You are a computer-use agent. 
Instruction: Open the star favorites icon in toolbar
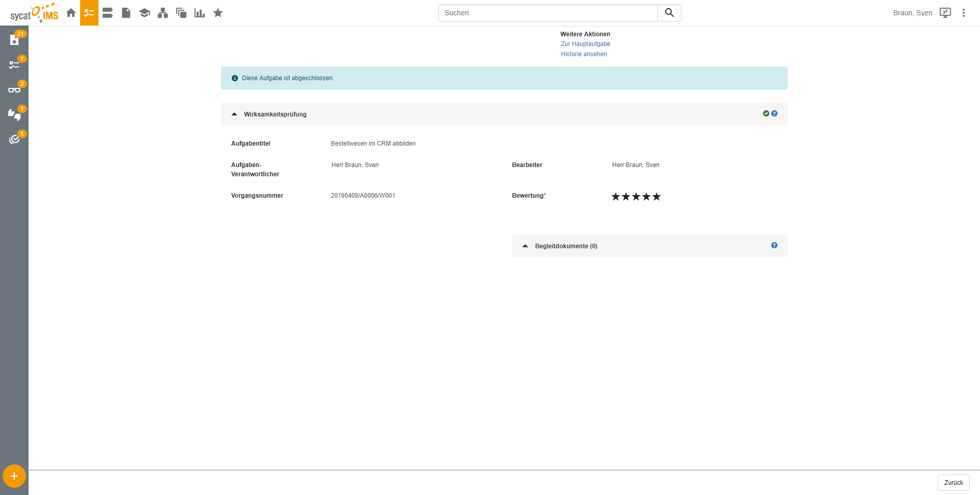218,13
